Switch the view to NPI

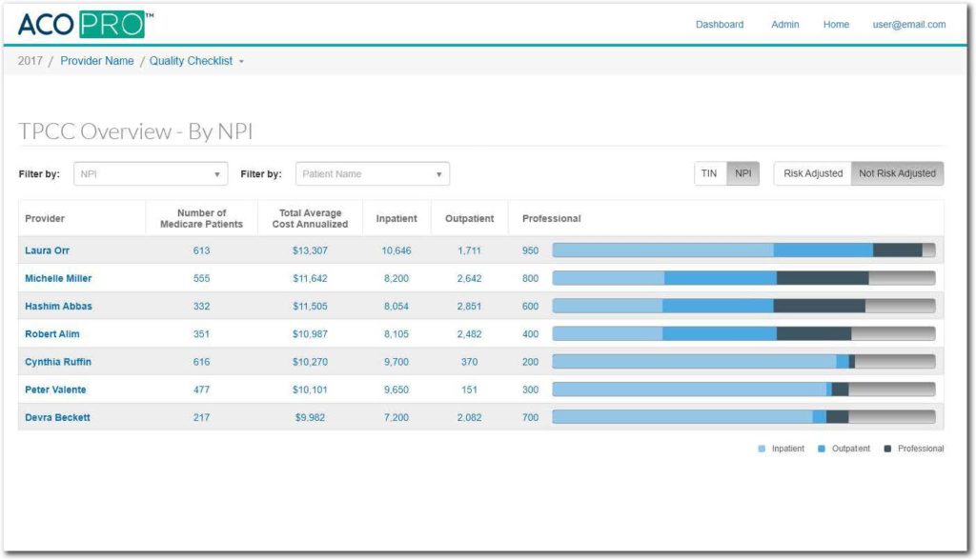(x=742, y=173)
